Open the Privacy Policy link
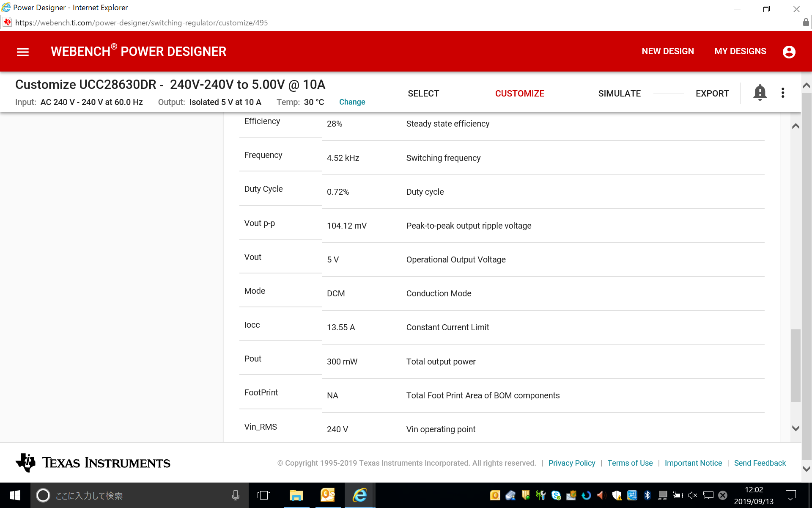The height and width of the screenshot is (508, 812). (x=572, y=463)
